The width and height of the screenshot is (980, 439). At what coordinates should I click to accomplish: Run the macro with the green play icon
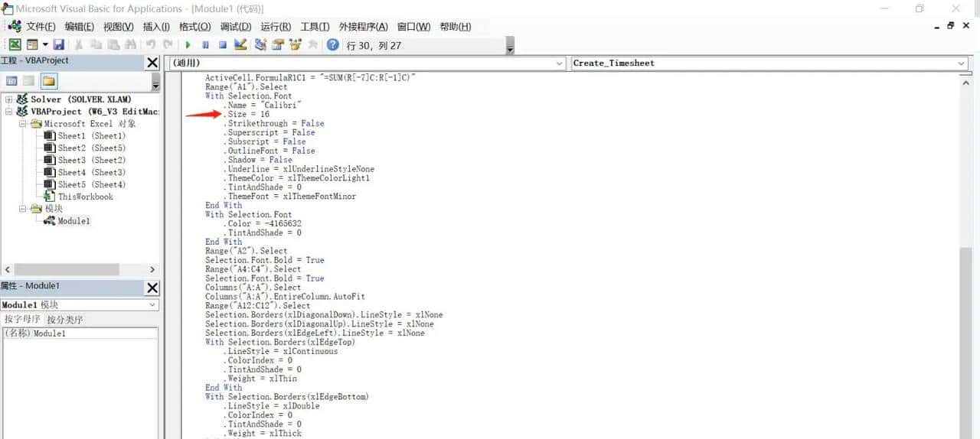(x=188, y=45)
